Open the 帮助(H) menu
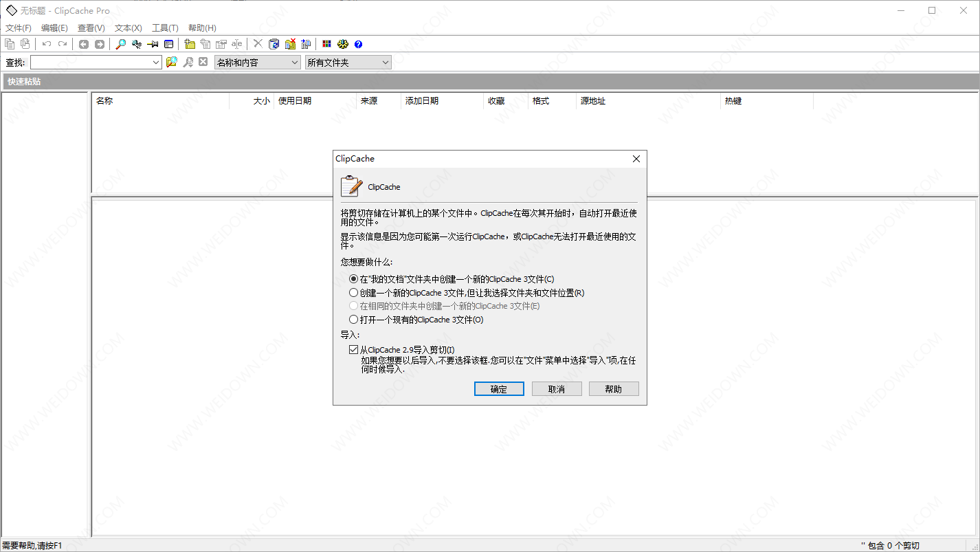 click(202, 28)
